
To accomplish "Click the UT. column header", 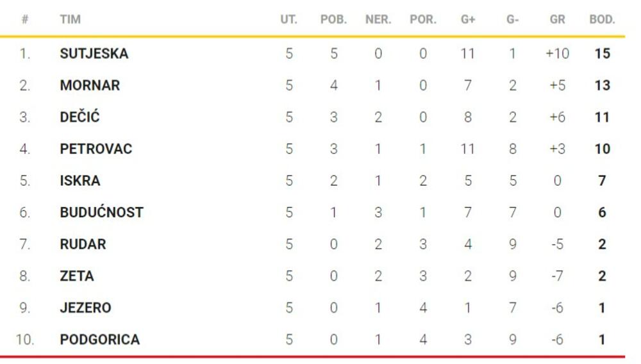I will point(288,19).
